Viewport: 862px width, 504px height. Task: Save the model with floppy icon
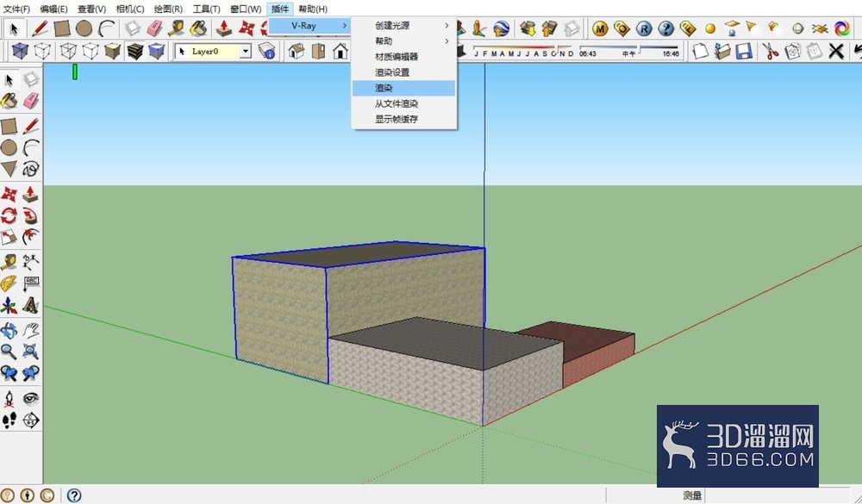pos(743,51)
